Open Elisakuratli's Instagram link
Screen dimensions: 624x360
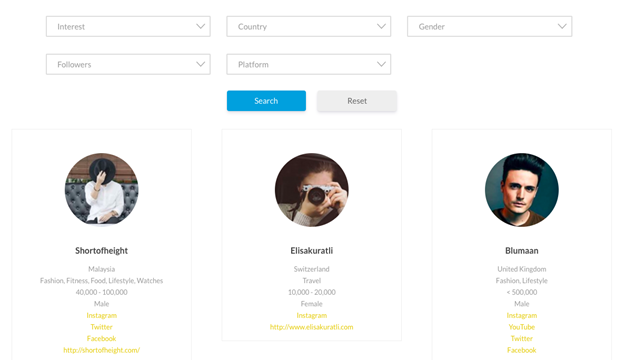(x=312, y=315)
